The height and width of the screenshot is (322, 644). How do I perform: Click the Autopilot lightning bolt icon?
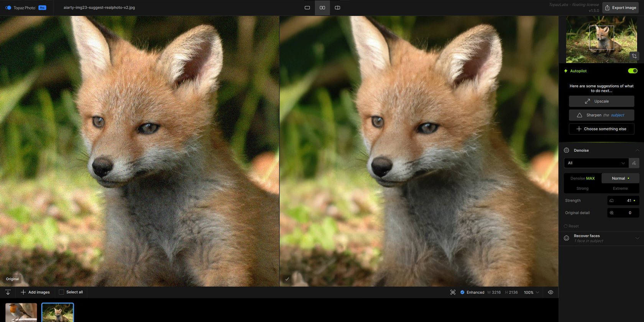tap(565, 71)
